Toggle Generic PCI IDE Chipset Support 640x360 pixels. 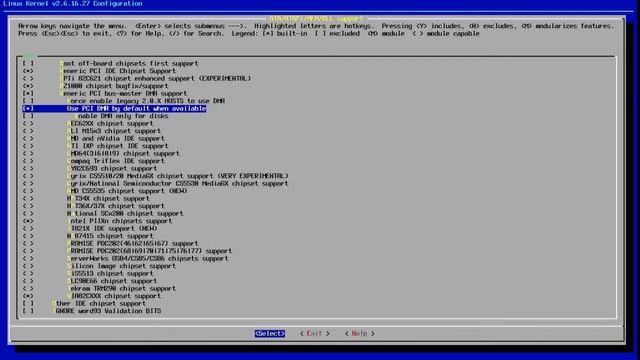pyautogui.click(x=99, y=71)
